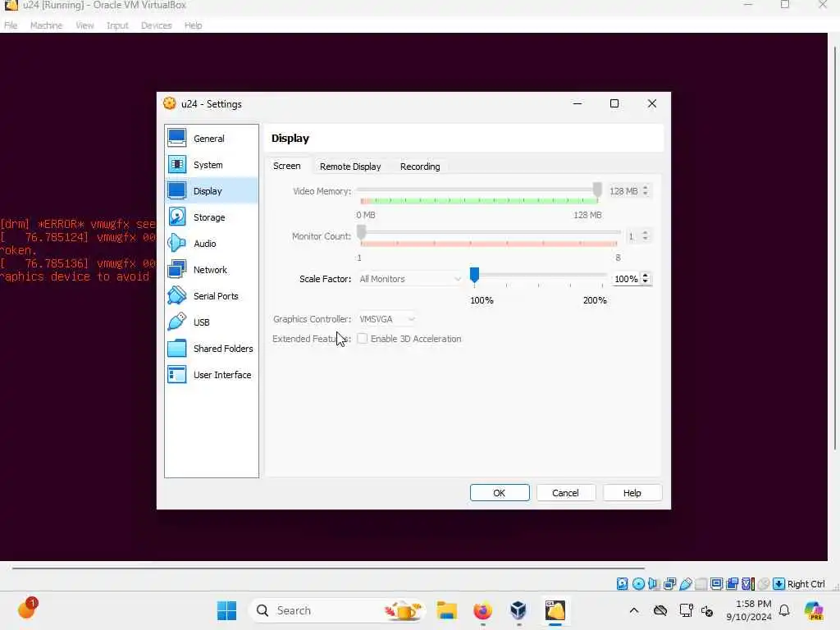Open the Windows Start menu

tap(226, 610)
